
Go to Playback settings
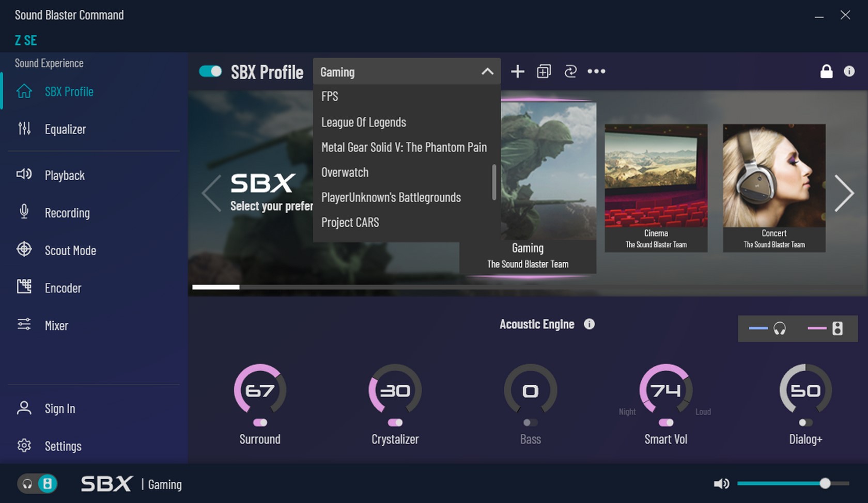(x=65, y=175)
